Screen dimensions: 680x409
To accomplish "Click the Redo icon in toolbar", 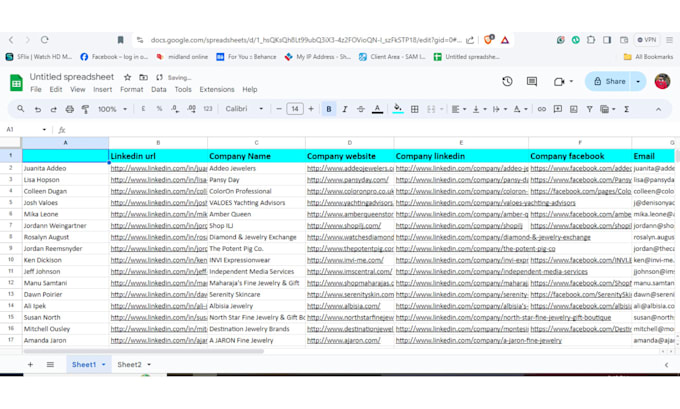I will tap(53, 109).
